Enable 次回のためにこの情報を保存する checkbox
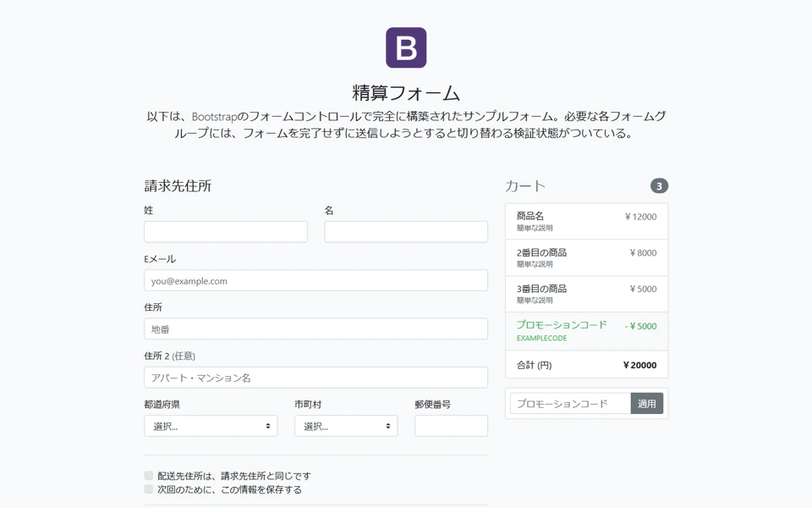The image size is (812, 508). pyautogui.click(x=149, y=489)
